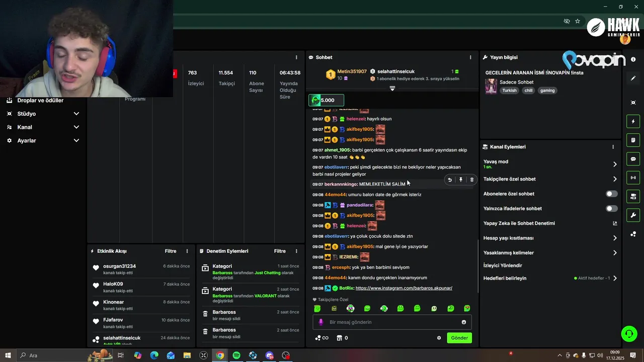Open Etkinlik Akışı three-dot menu
Viewport: 644px width, 362px height.
tap(187, 251)
